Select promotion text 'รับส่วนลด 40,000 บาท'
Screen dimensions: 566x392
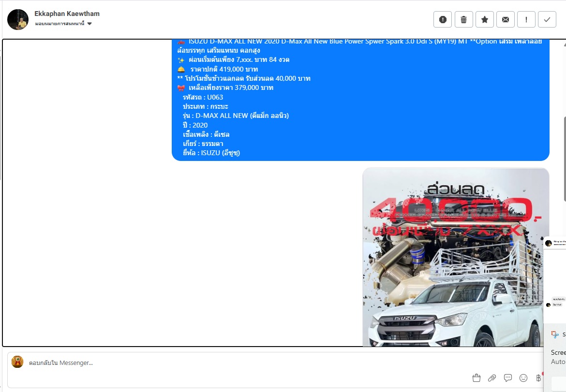[278, 79]
